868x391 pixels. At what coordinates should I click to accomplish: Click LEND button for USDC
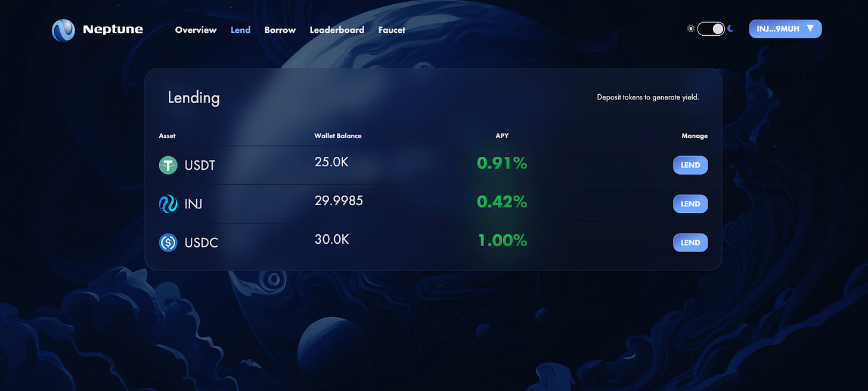click(690, 243)
